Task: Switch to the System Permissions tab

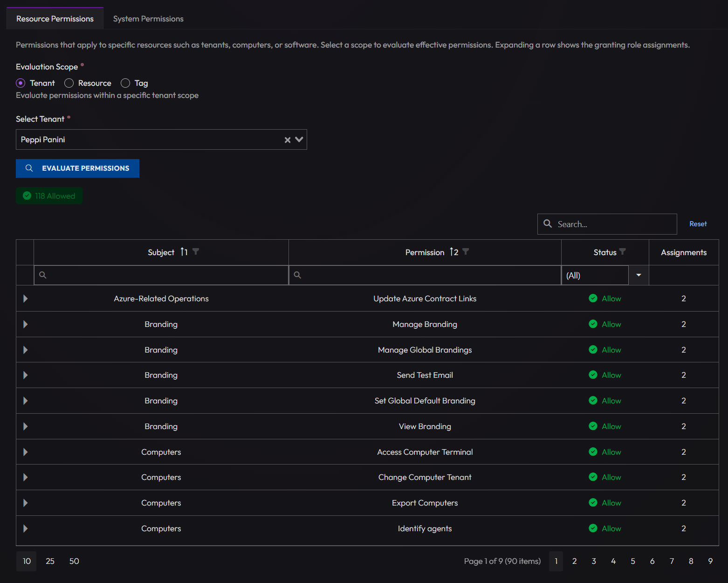Action: coord(148,19)
